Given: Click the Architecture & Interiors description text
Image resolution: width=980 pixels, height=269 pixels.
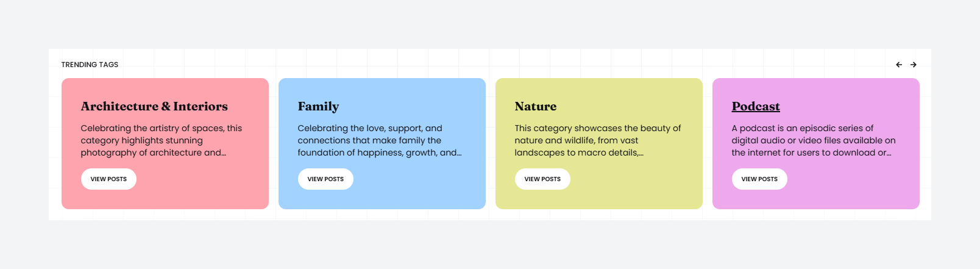Looking at the screenshot, I should coord(161,140).
